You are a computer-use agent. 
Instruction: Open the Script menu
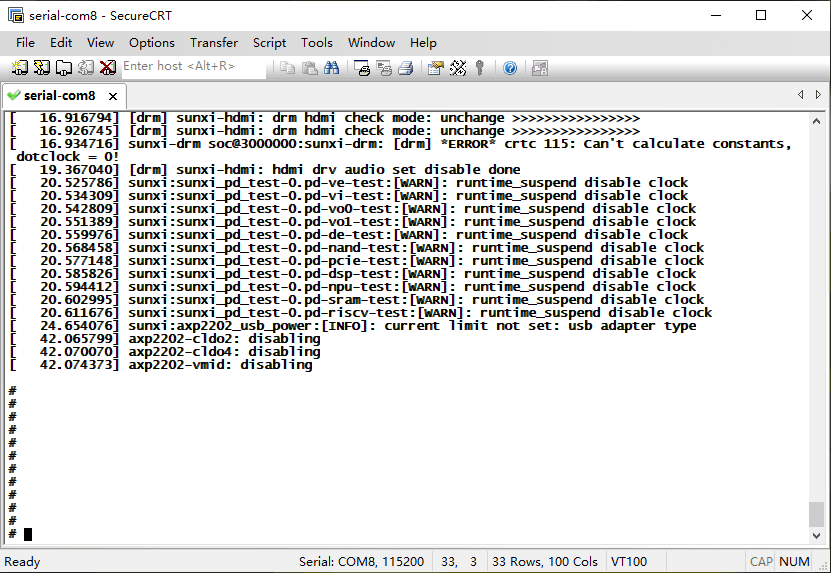pyautogui.click(x=269, y=42)
